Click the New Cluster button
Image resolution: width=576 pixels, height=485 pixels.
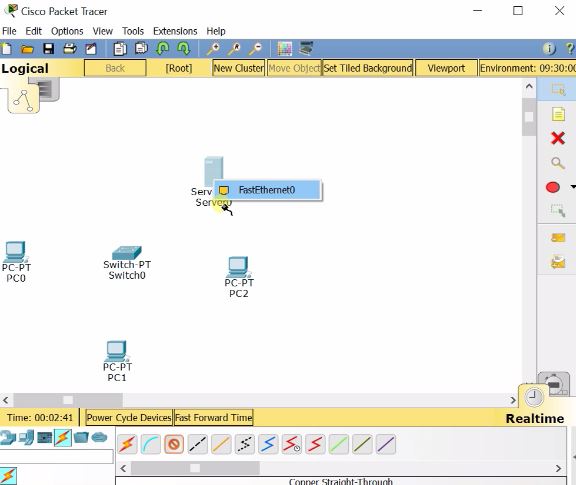[239, 68]
